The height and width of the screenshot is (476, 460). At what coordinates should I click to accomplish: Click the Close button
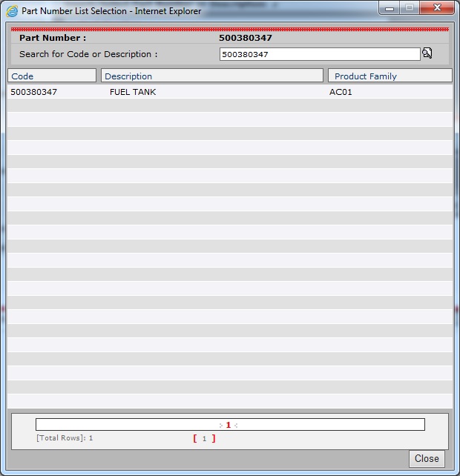pyautogui.click(x=427, y=458)
